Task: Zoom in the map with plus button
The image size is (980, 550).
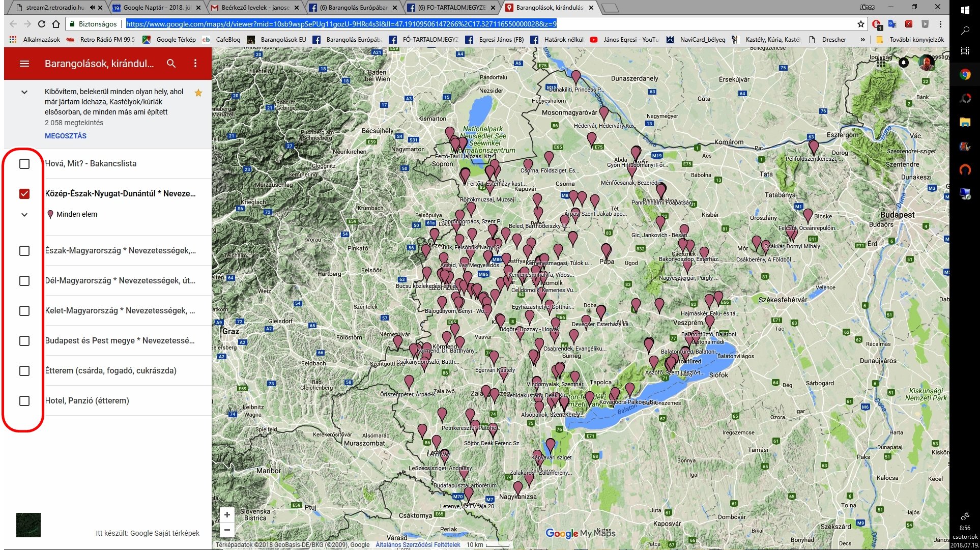Action: click(x=227, y=514)
